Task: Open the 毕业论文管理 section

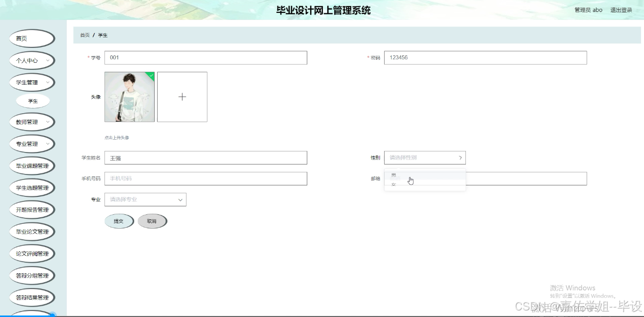Action: [x=32, y=231]
